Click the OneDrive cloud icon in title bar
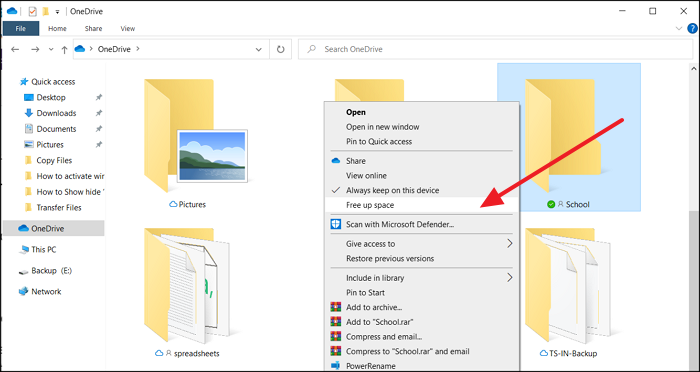The image size is (700, 372). click(x=12, y=11)
